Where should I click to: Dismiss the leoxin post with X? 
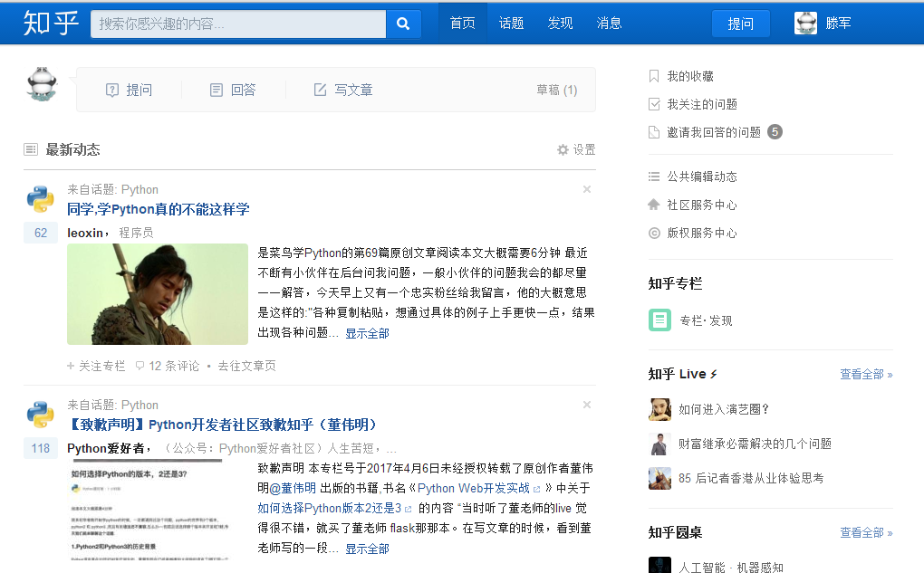point(587,189)
